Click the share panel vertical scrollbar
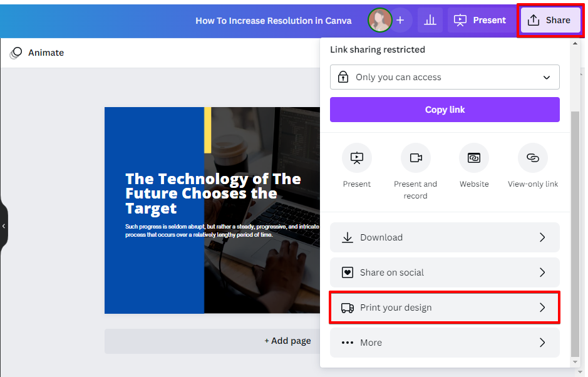The height and width of the screenshot is (377, 588). coord(575,232)
